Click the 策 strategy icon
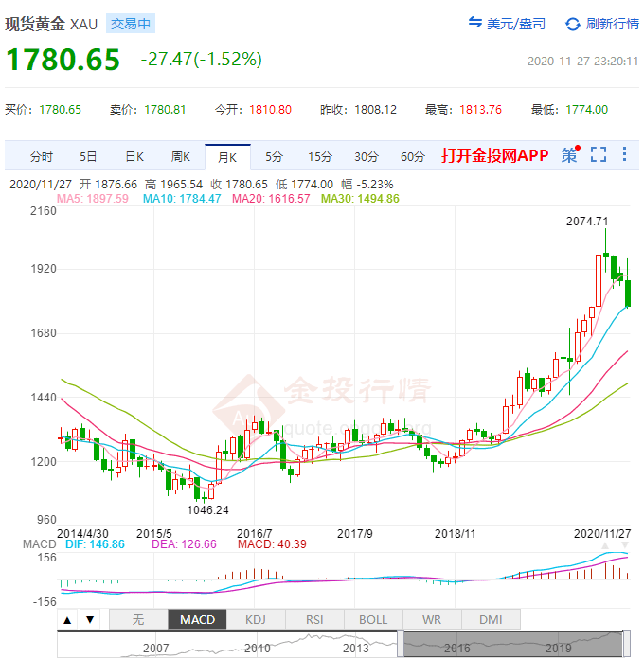The width and height of the screenshot is (644, 659). 569,155
